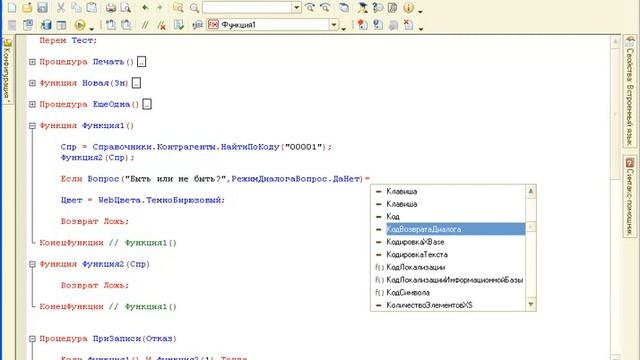Run syntax check with the green checkmark icon
The width and height of the screenshot is (640, 360).
(179, 25)
